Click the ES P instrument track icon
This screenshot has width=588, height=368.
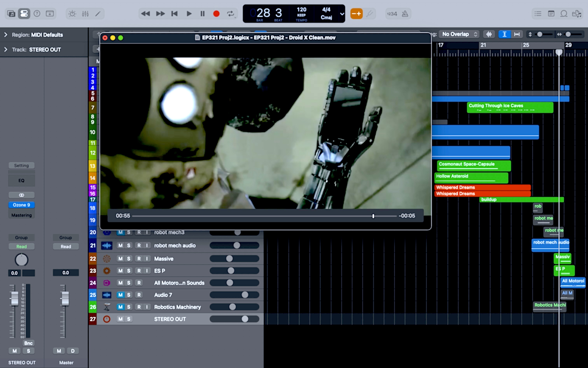pos(107,271)
